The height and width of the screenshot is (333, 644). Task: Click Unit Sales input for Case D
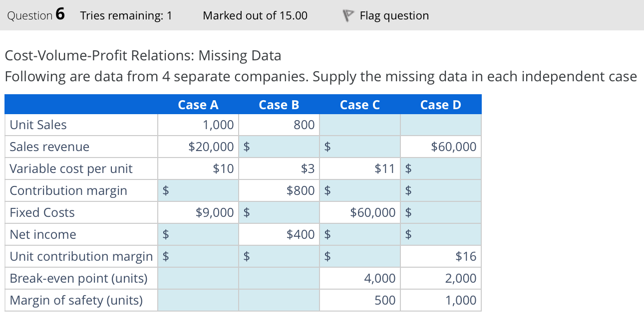(440, 125)
